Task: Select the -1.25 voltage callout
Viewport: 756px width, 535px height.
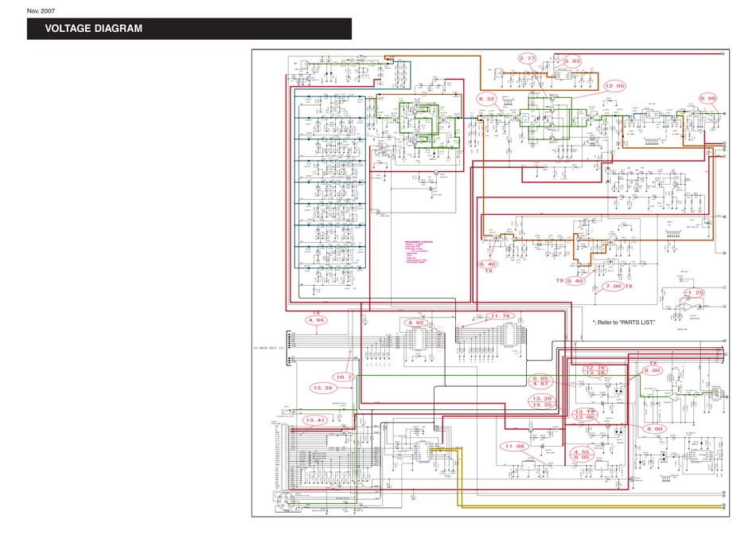Action: coord(694,292)
